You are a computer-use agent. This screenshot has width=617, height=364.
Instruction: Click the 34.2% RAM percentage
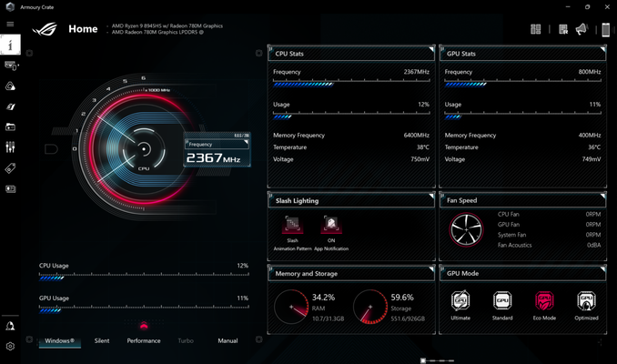(x=323, y=297)
